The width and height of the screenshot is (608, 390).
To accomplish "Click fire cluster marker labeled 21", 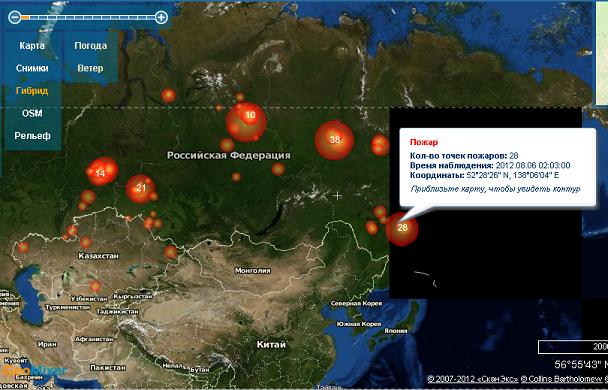I will [x=140, y=189].
